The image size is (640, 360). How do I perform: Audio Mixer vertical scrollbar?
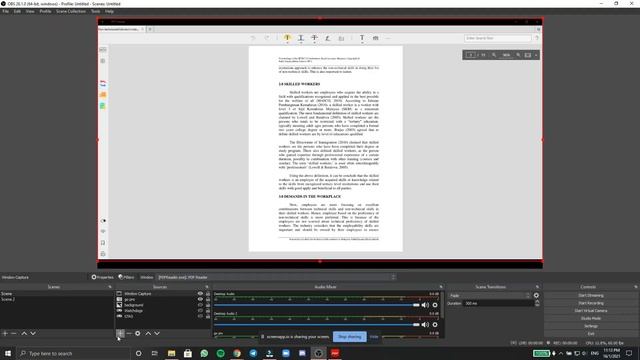point(442,304)
